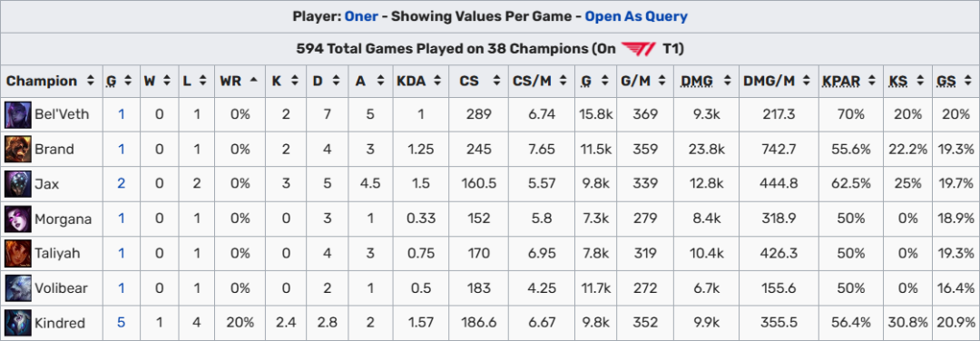The image size is (980, 341).
Task: Sort by KPAR column header
Action: click(x=848, y=81)
